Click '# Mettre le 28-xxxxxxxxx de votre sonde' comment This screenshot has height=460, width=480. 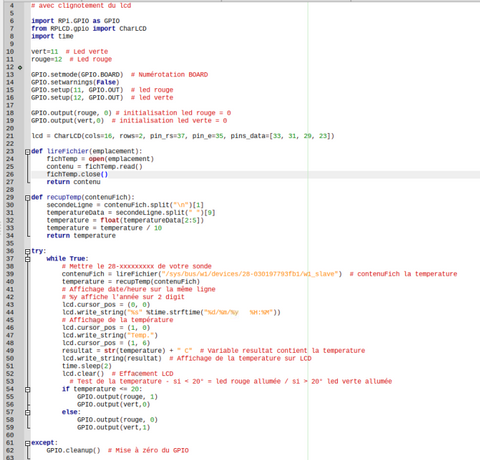point(137,266)
